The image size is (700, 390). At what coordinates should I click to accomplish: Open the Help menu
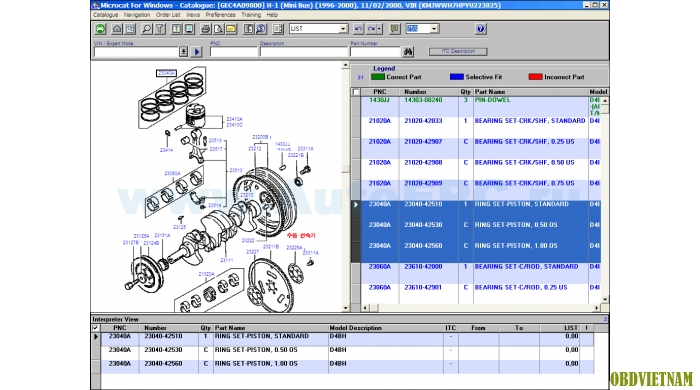pos(272,15)
